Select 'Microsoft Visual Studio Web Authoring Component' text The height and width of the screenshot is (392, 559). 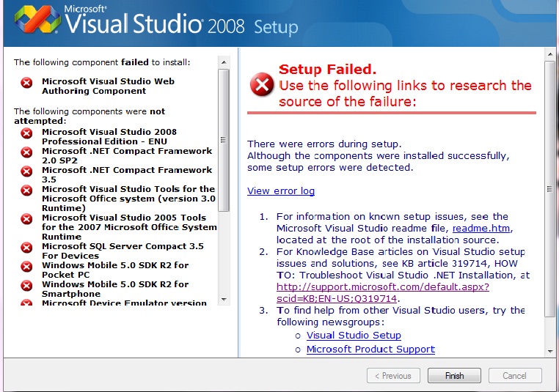108,86
